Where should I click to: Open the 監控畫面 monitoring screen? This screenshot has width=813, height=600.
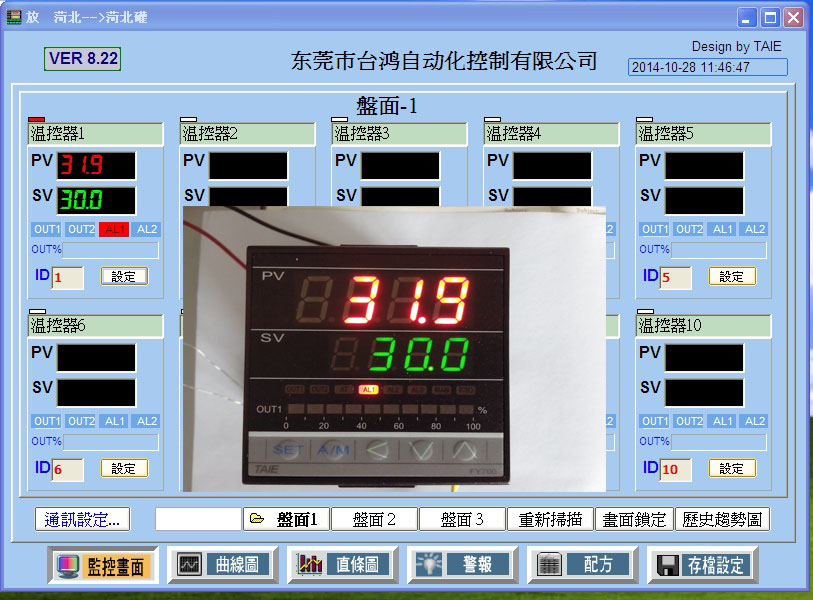(104, 565)
